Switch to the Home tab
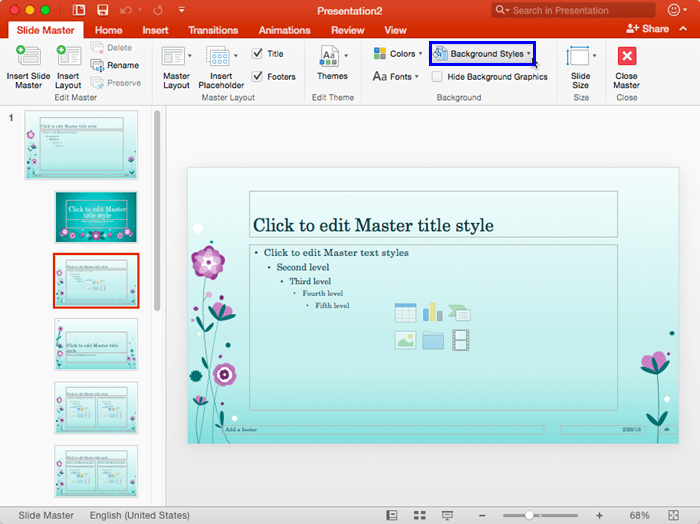 click(x=108, y=30)
